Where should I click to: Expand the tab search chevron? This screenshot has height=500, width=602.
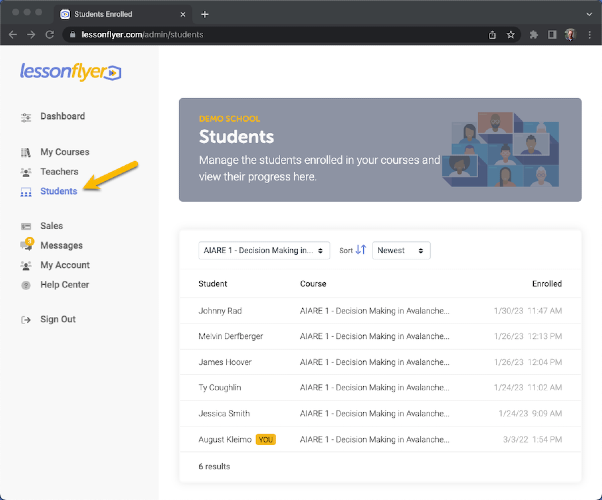click(589, 14)
